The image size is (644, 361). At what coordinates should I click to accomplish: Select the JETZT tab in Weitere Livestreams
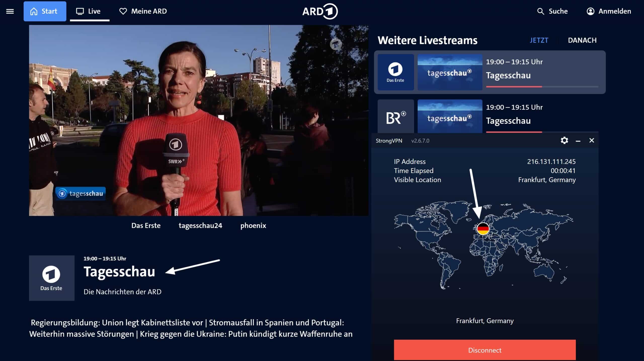click(539, 40)
